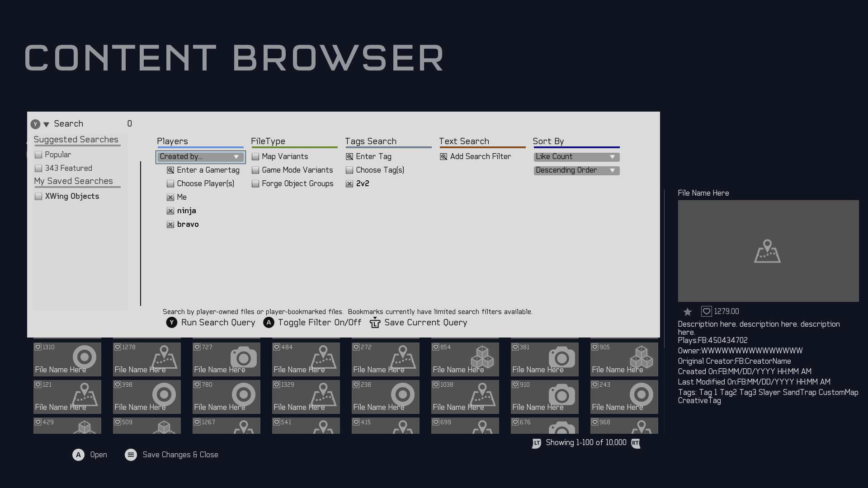Screen dimensions: 868x488
Task: Open the Descending Order dropdown
Action: point(576,170)
